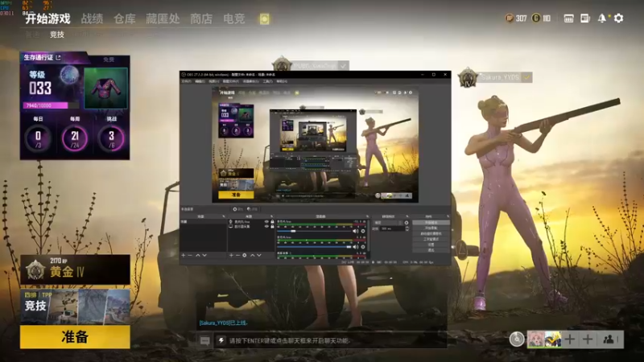Add a source with OBS sources plus icon
Viewport: 644px width, 362px height.
pyautogui.click(x=231, y=255)
